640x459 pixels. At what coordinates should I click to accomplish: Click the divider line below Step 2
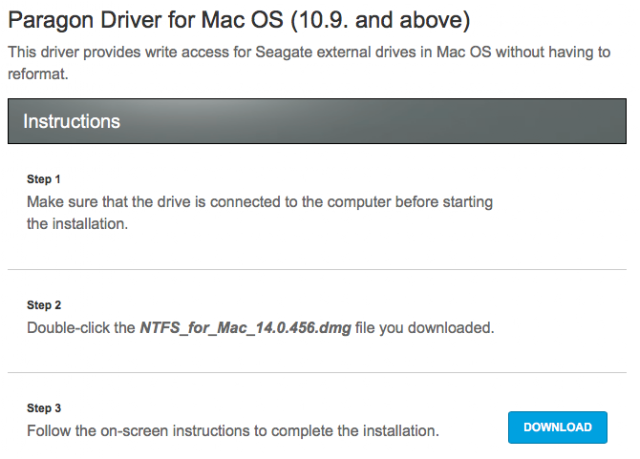pyautogui.click(x=317, y=372)
